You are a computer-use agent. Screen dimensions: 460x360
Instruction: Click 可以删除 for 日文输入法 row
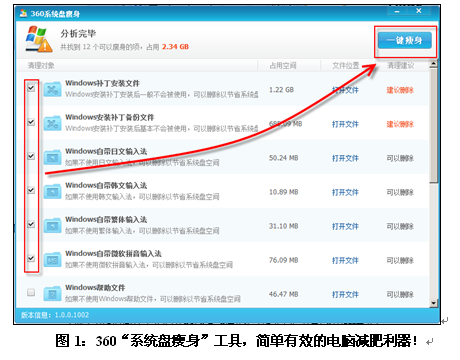click(400, 158)
